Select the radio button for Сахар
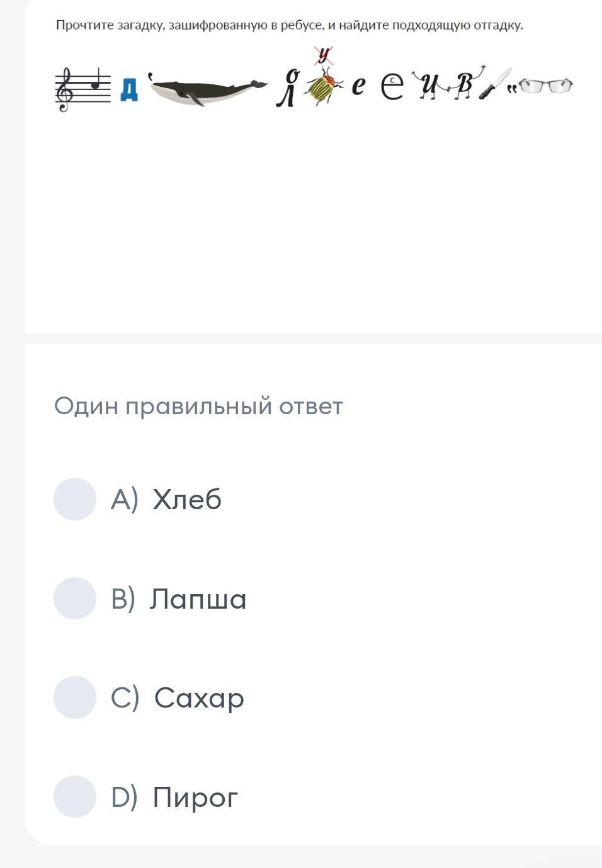Viewport: 602px width, 868px height. 75,697
